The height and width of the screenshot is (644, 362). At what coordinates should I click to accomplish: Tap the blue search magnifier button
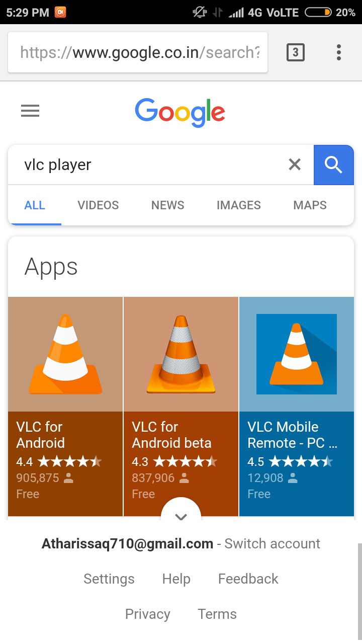(334, 165)
